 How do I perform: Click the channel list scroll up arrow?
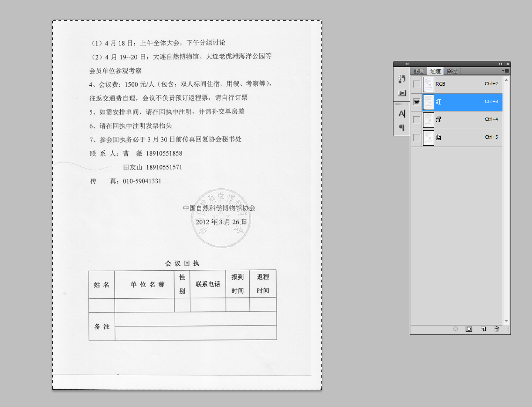click(506, 80)
